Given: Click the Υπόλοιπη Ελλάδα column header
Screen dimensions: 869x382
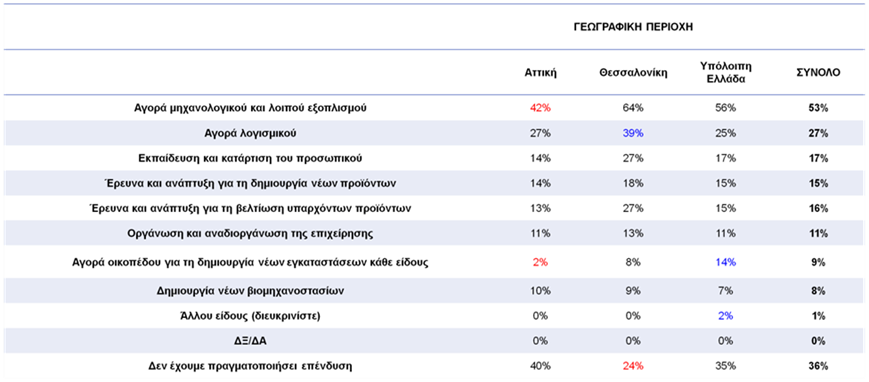Looking at the screenshot, I should [x=726, y=73].
